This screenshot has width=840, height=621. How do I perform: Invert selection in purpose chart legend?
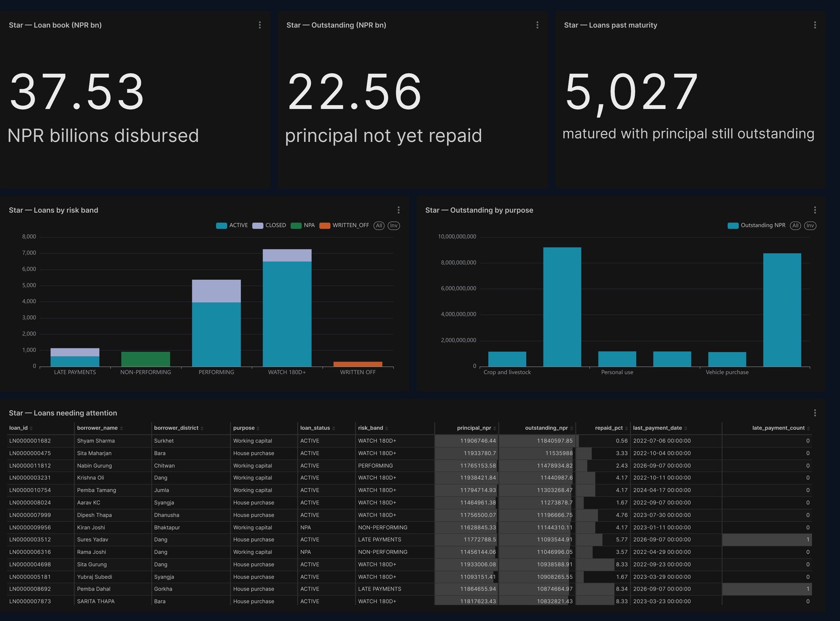pyautogui.click(x=810, y=226)
